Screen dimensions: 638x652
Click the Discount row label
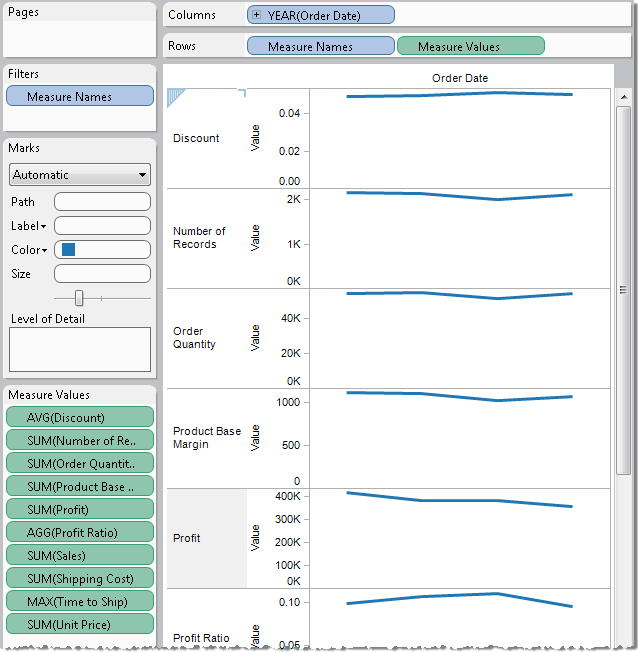(196, 138)
